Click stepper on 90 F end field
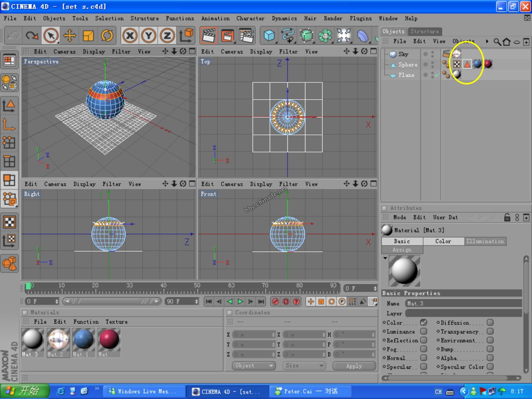Screen dimensions: 532x399 coord(197,302)
